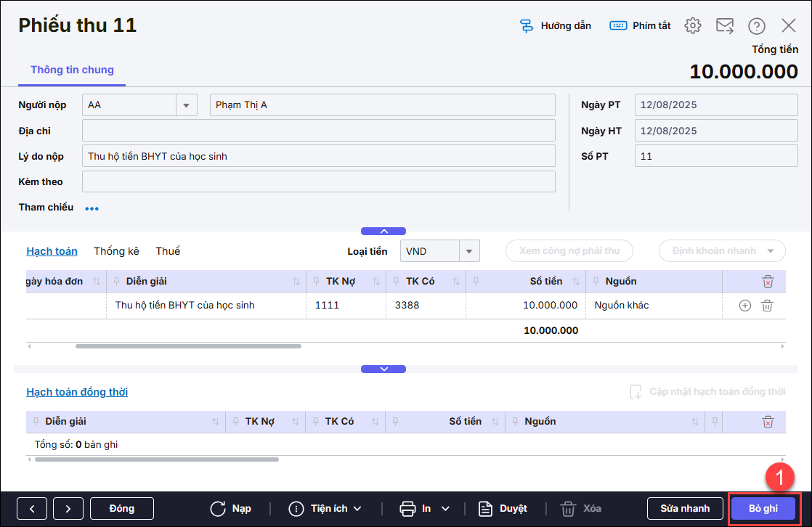Click the Hạch toán grid horizontal scrollbar
This screenshot has width=812, height=527.
click(188, 346)
